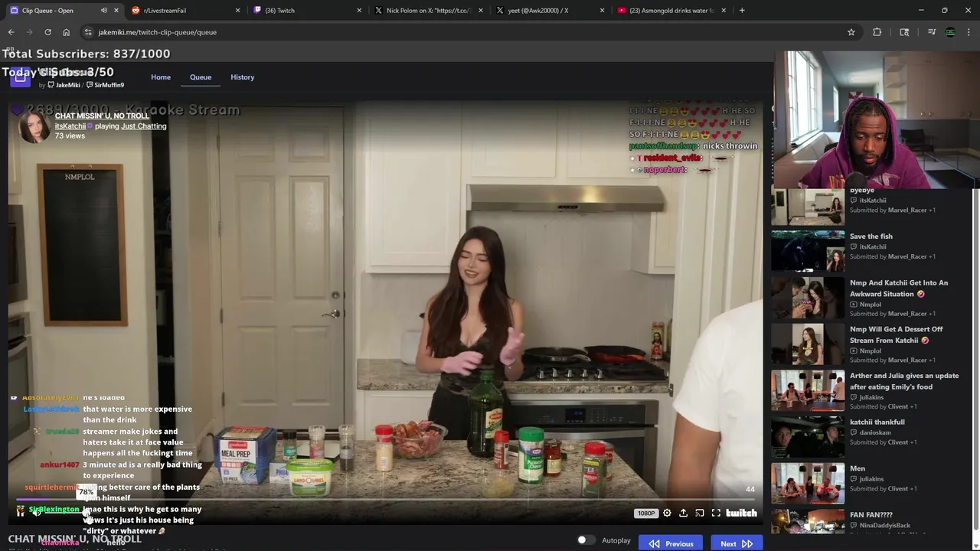Cast the video to another device
Image resolution: width=980 pixels, height=551 pixels.
[699, 514]
